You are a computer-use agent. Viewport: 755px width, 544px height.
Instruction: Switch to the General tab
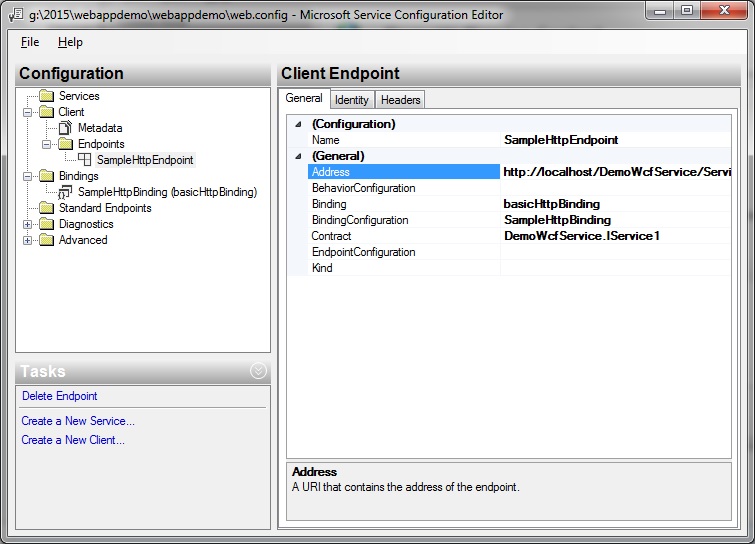[x=304, y=98]
